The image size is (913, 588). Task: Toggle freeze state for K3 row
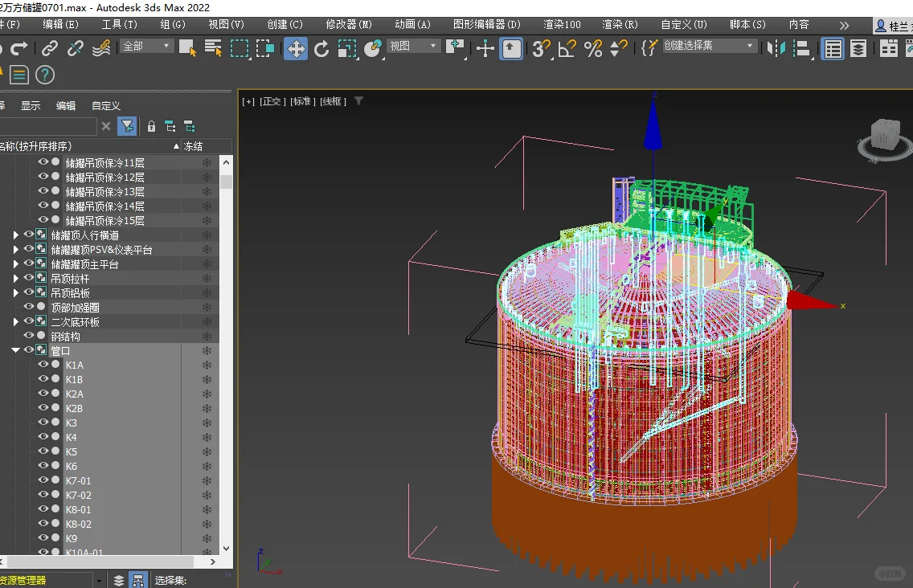click(x=207, y=423)
